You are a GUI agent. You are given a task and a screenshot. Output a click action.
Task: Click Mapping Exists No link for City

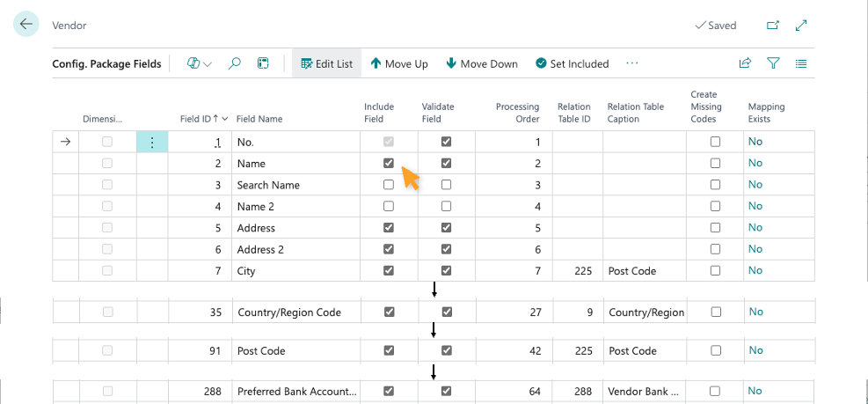(755, 270)
